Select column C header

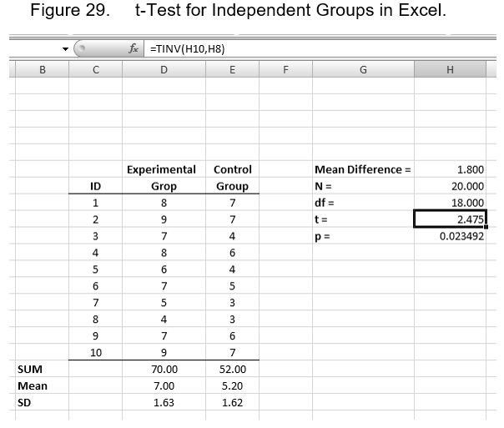[x=96, y=69]
